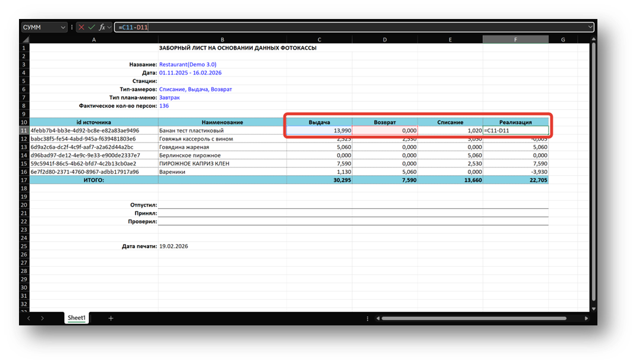Select column F header

pyautogui.click(x=515, y=39)
